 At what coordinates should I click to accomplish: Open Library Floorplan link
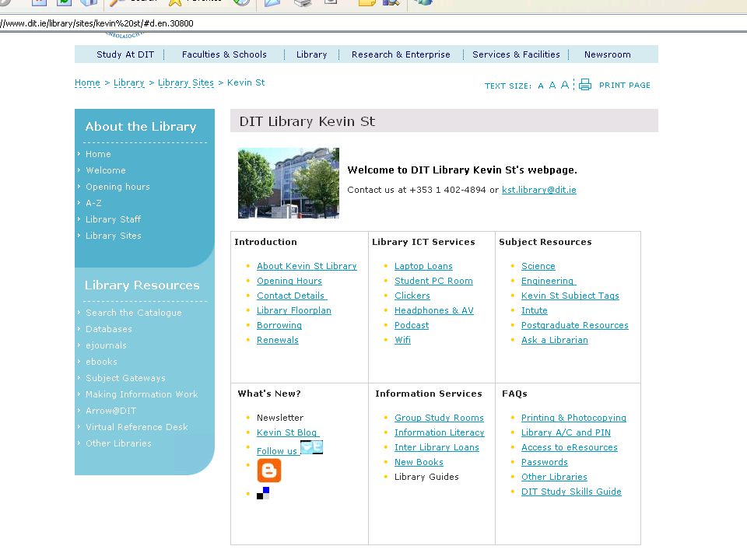coord(294,310)
